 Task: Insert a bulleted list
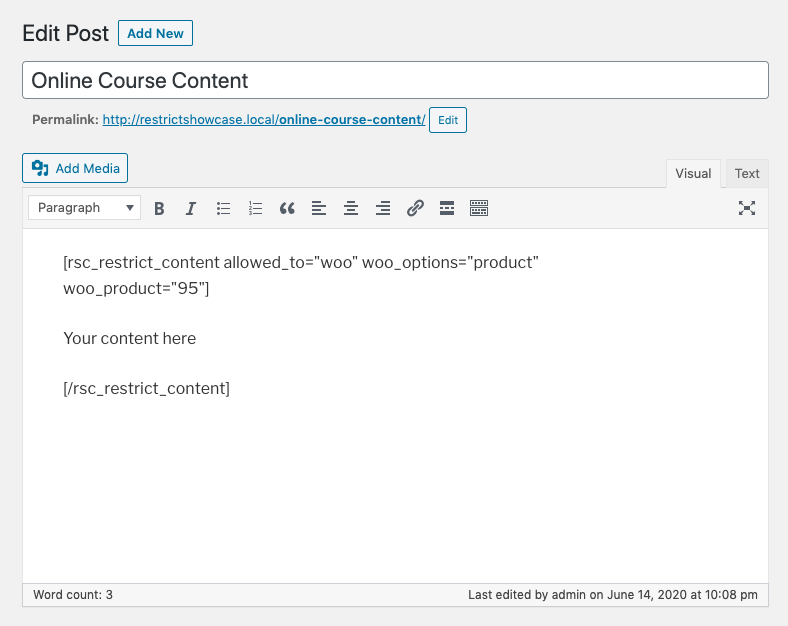pyautogui.click(x=223, y=208)
